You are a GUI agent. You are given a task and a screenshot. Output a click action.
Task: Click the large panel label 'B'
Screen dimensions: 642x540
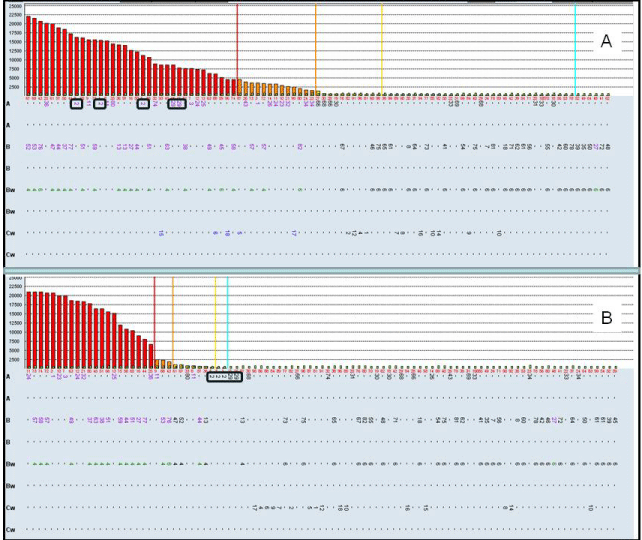click(x=606, y=317)
